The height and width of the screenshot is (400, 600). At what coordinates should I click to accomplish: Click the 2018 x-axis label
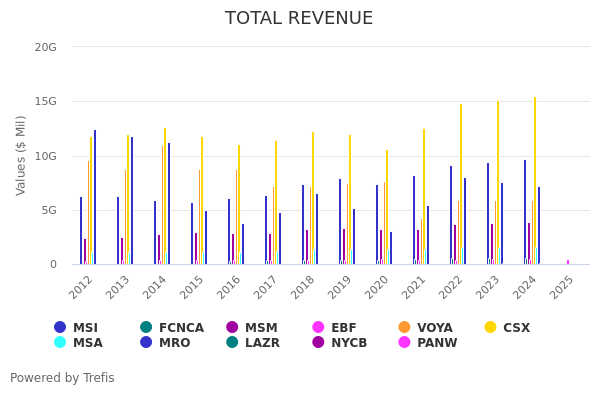[305, 287]
